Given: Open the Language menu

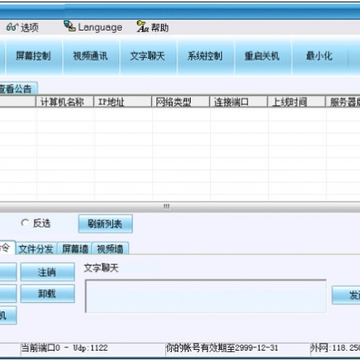Looking at the screenshot, I should point(100,27).
